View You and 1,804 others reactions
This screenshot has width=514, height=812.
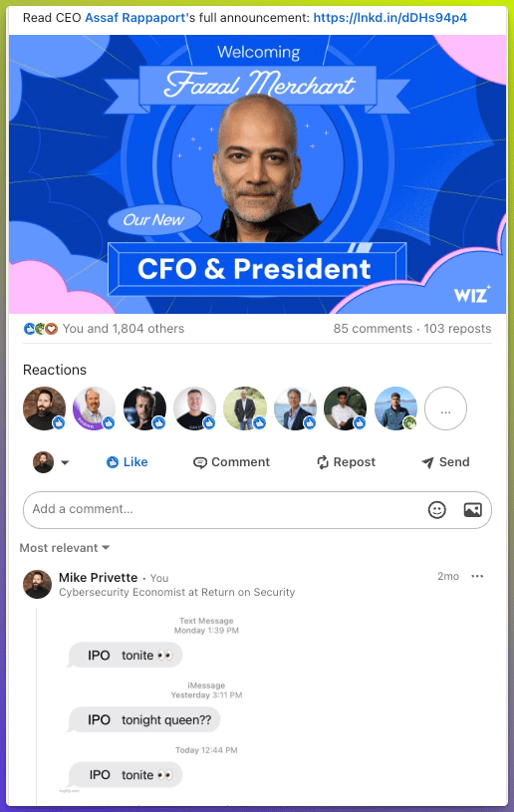[124, 329]
